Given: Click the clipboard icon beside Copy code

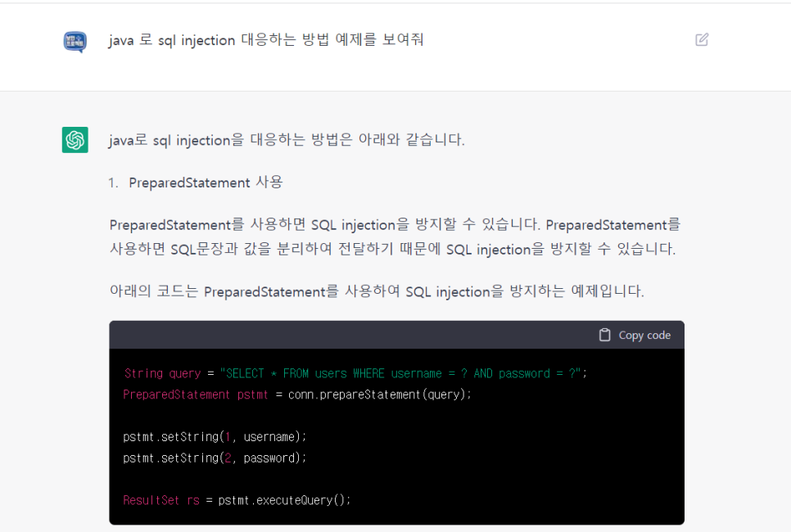Looking at the screenshot, I should click(x=604, y=335).
